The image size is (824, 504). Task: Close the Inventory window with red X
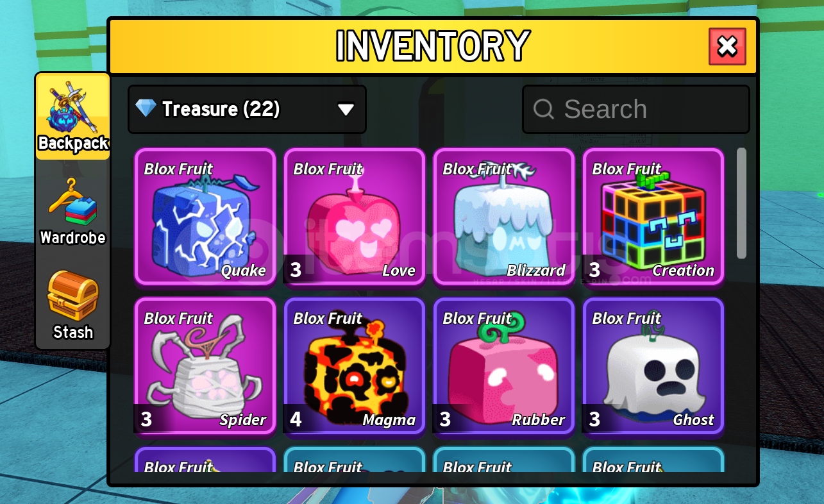pyautogui.click(x=727, y=46)
